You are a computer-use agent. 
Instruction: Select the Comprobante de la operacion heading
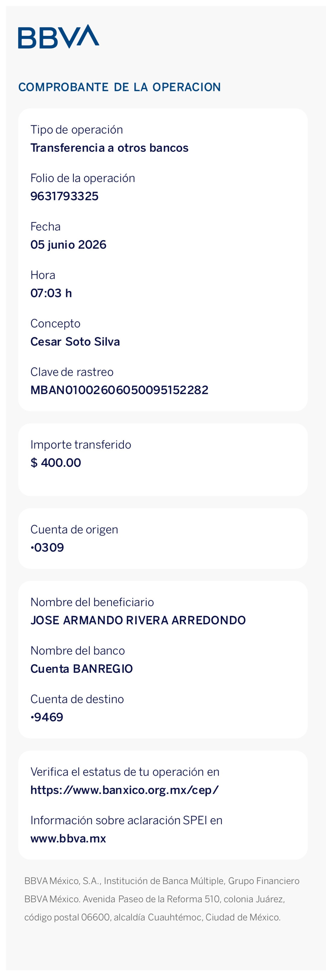(x=120, y=87)
